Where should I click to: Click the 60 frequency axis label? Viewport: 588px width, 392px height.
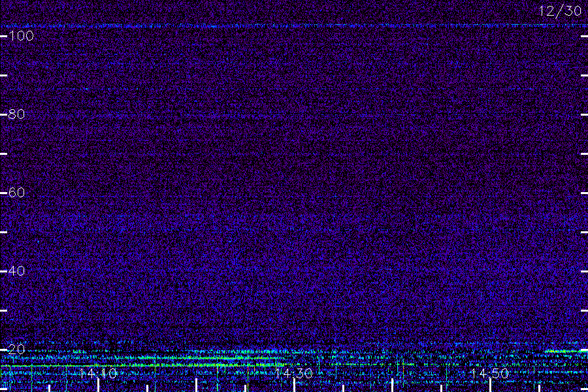16,193
